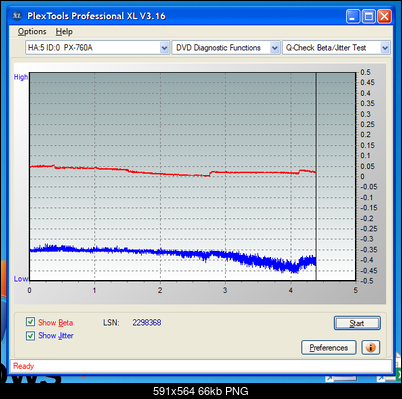
Task: Click the Ready status text
Action: tap(23, 366)
